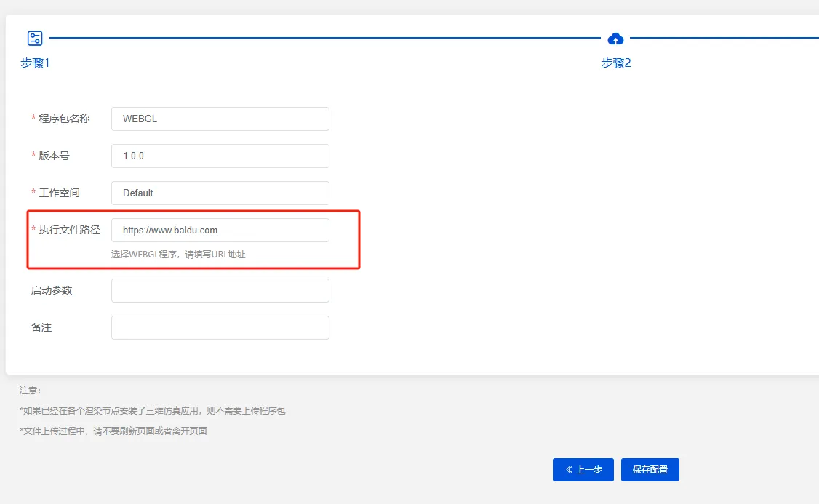
Task: Select the 步骤1 step label
Action: pyautogui.click(x=35, y=63)
